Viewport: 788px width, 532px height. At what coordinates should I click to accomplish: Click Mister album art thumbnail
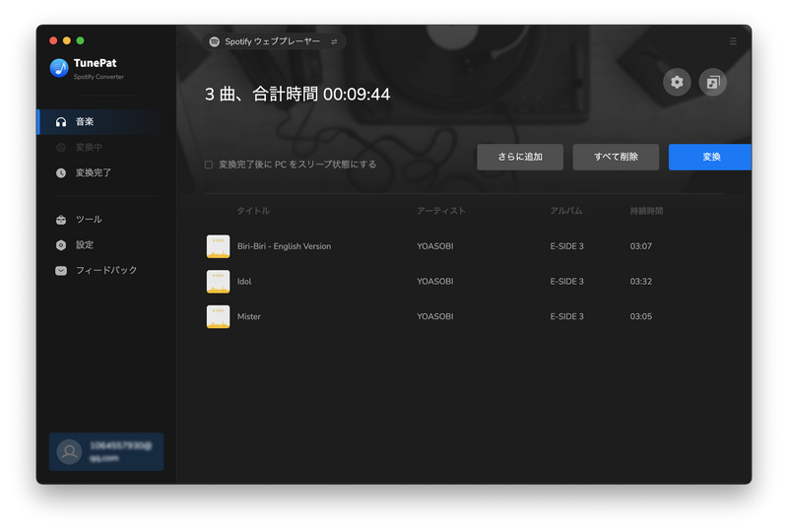tap(218, 317)
